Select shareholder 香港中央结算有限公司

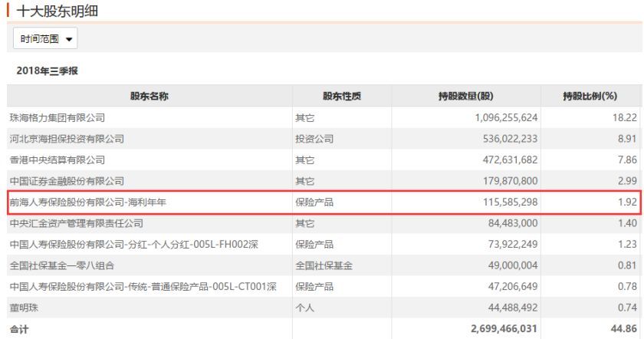(x=58, y=160)
